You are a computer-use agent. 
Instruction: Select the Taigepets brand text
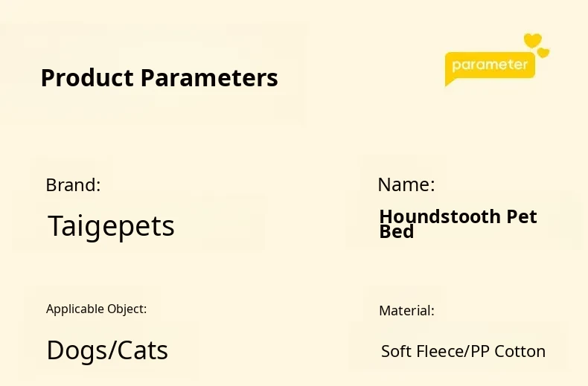[112, 226]
